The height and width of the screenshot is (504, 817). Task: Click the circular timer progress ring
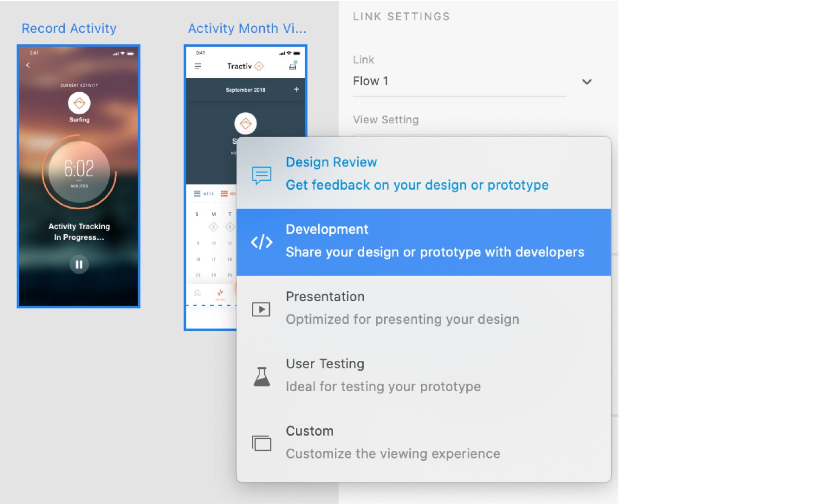point(79,170)
